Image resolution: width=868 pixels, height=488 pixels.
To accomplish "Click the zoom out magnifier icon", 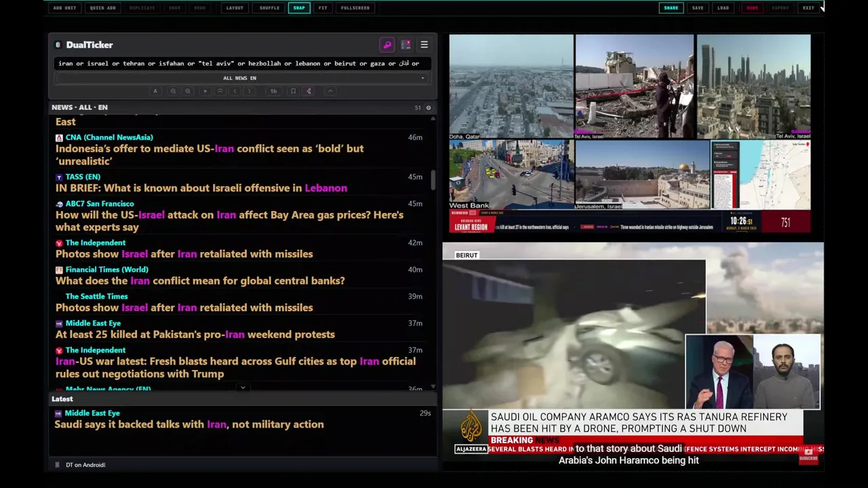I will click(x=173, y=91).
